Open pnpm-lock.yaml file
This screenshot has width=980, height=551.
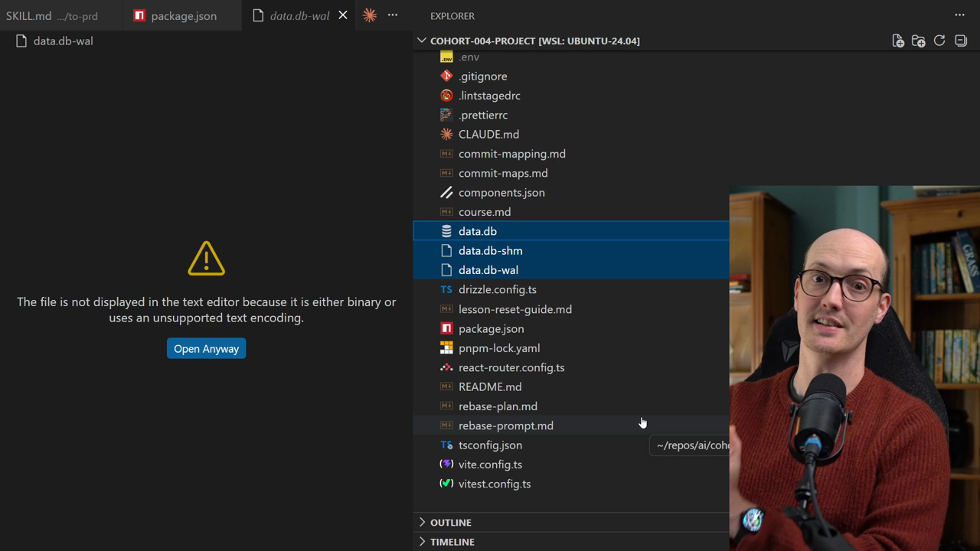click(x=499, y=348)
